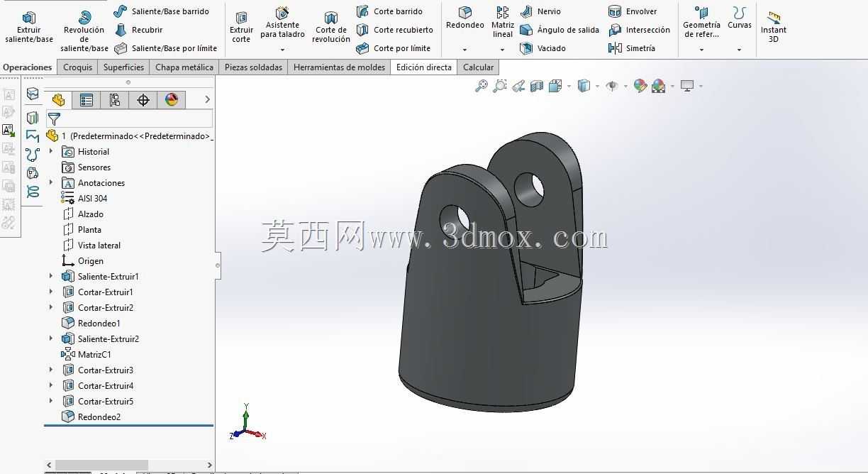Choose the Vaciado shell tool
This screenshot has width=868, height=474.
point(542,48)
